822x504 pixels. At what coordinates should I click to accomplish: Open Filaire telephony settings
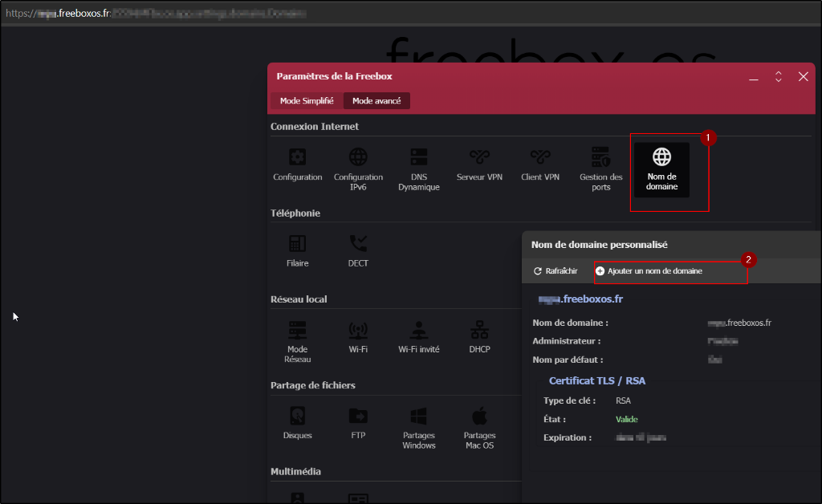point(297,251)
